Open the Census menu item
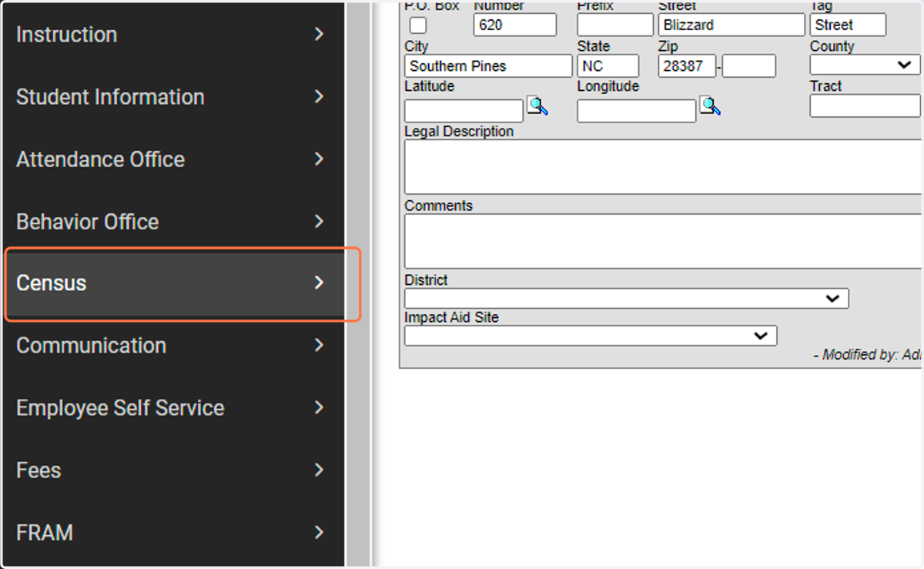The image size is (924, 569). 172,283
